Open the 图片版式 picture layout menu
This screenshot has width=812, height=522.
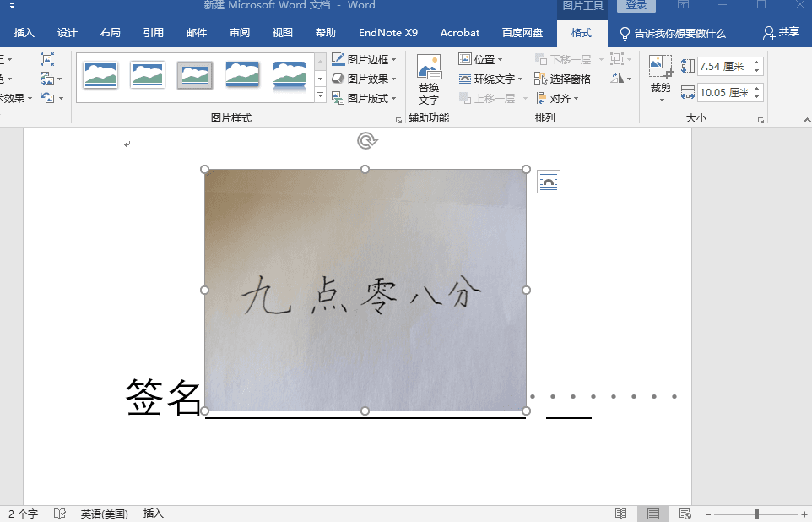tap(364, 98)
